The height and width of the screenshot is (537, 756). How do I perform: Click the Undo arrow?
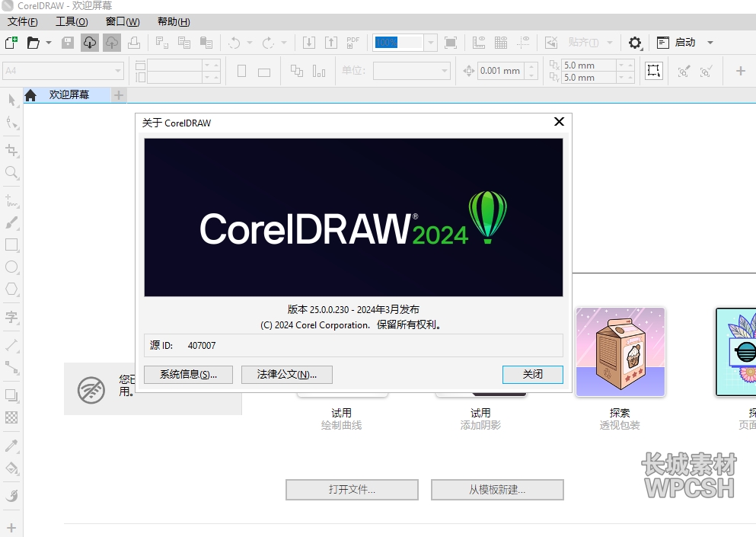[234, 43]
